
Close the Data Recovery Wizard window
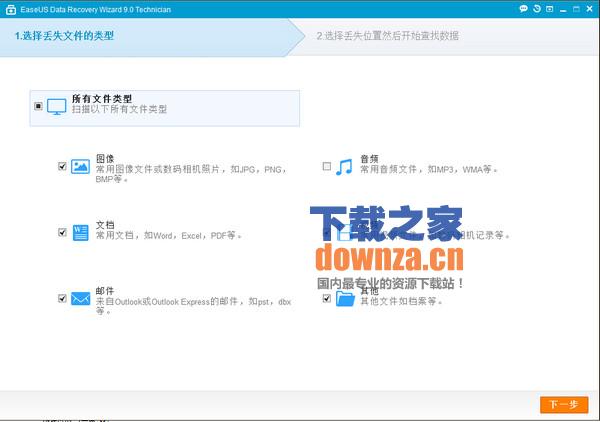coord(589,8)
